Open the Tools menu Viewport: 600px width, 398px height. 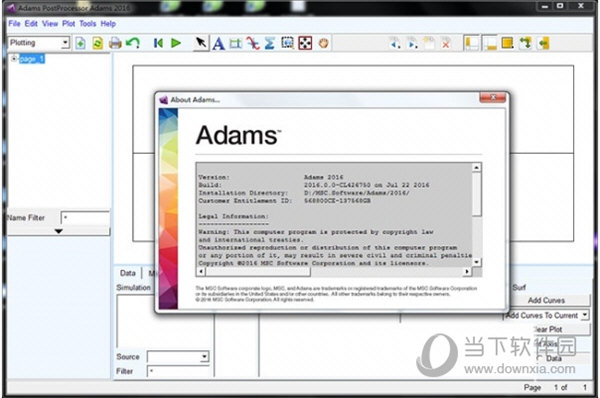(88, 24)
